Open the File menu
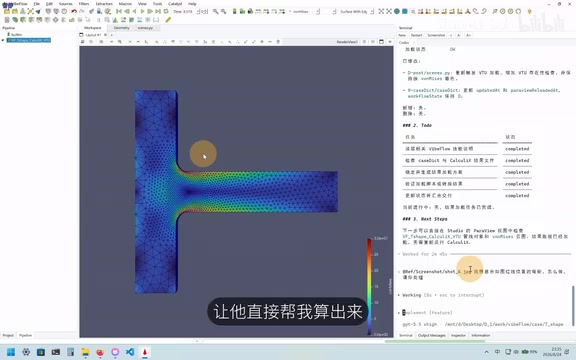 pos(36,4)
